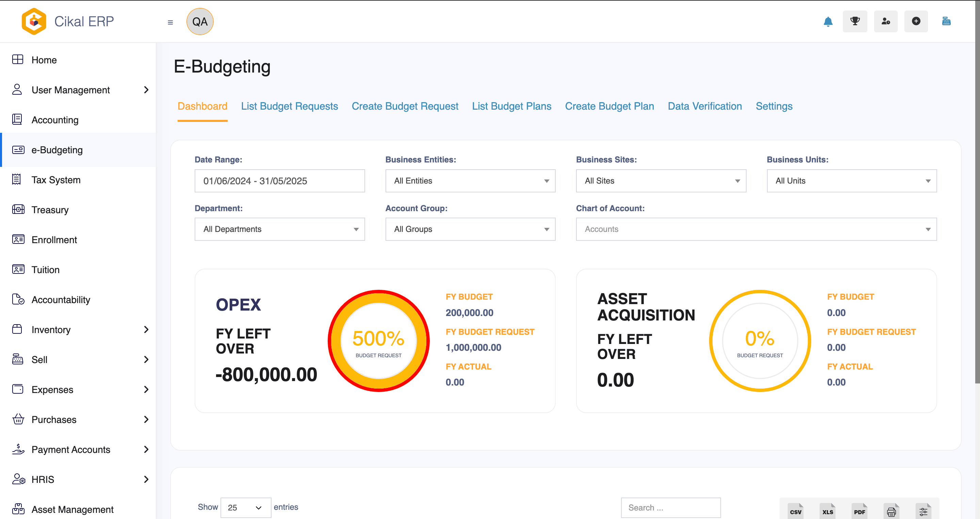The width and height of the screenshot is (980, 519).
Task: Click the plus circle add button
Action: (916, 21)
